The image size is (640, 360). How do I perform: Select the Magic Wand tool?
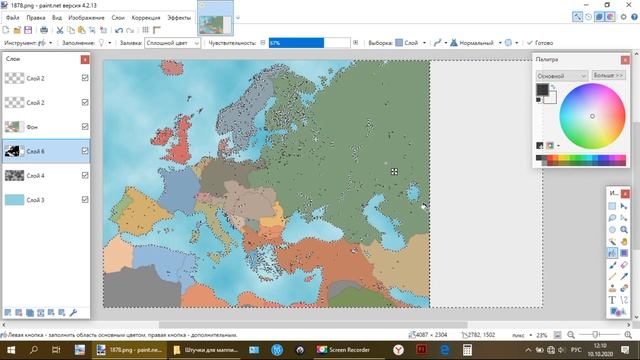pos(612,242)
